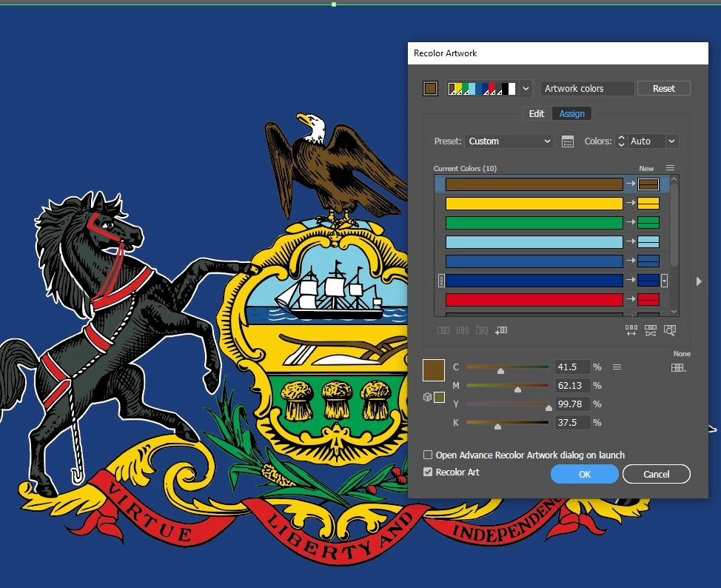
Task: Click the active color group swatch strip
Action: [482, 89]
